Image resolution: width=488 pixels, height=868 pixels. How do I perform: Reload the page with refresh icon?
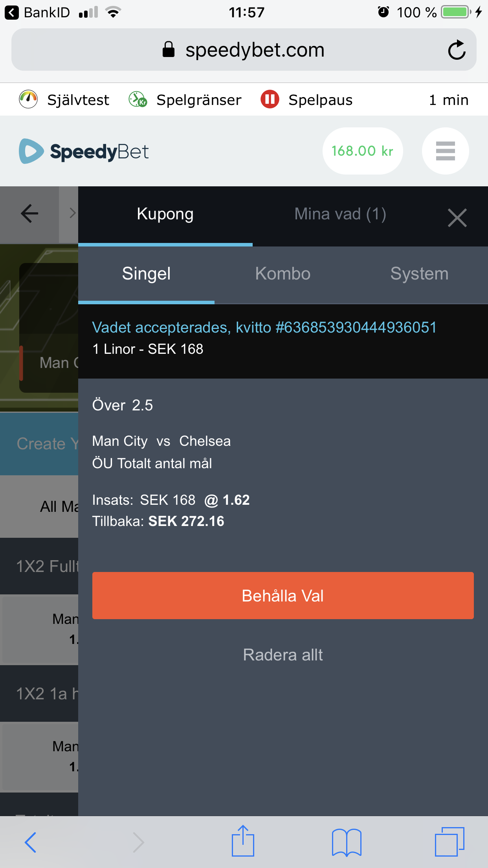[457, 50]
